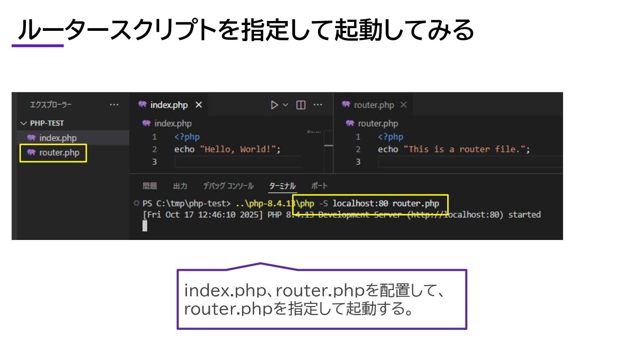644x362 pixels.
Task: Click empty line 3 in router.php editor
Action: [470, 162]
